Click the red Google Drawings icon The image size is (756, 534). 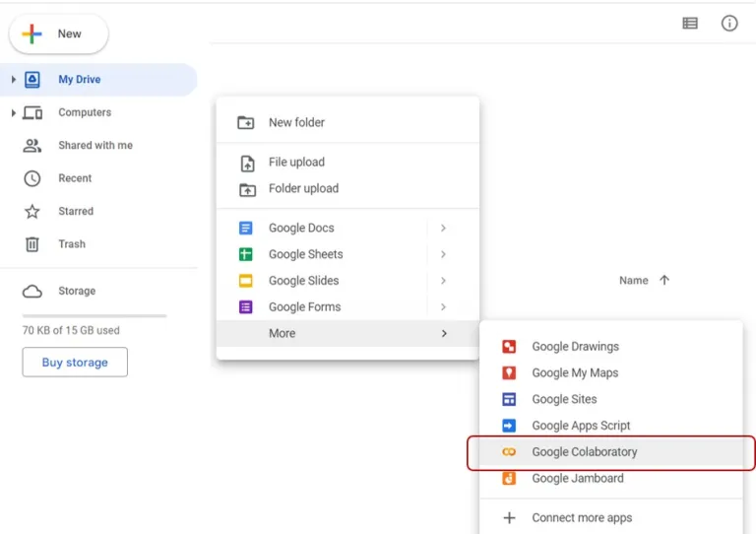(x=509, y=347)
